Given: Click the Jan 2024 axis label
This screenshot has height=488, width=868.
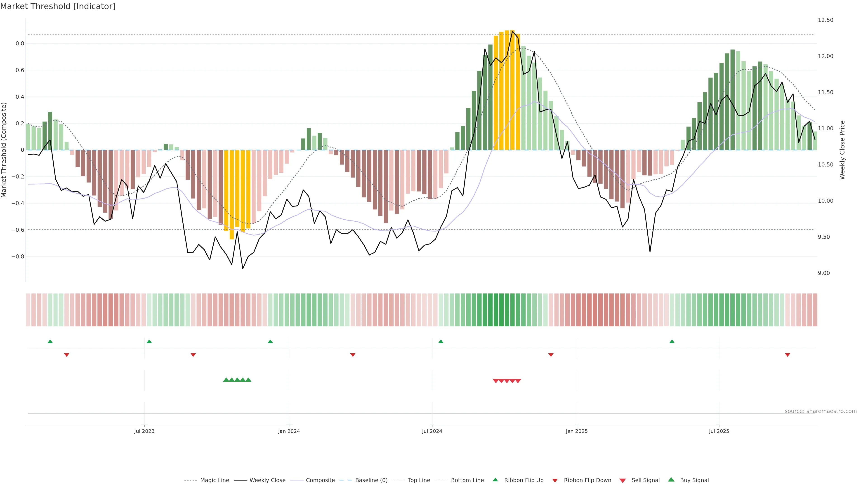Looking at the screenshot, I should (289, 431).
